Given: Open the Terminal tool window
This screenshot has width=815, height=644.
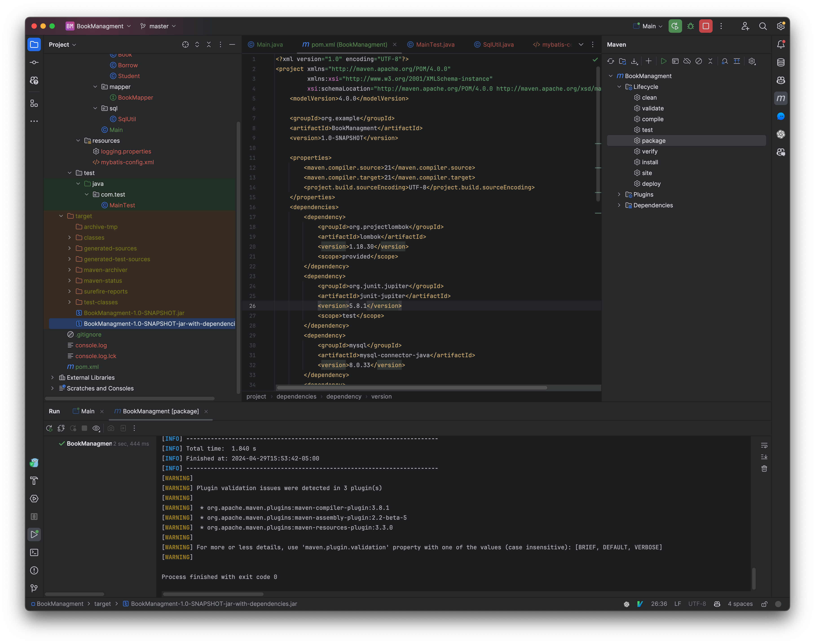Looking at the screenshot, I should pyautogui.click(x=34, y=552).
